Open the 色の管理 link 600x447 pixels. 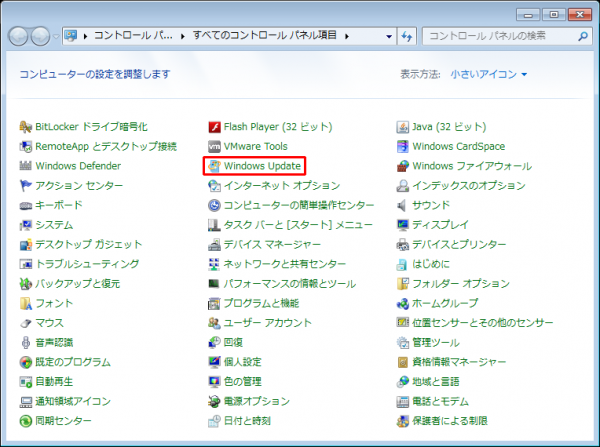click(242, 382)
